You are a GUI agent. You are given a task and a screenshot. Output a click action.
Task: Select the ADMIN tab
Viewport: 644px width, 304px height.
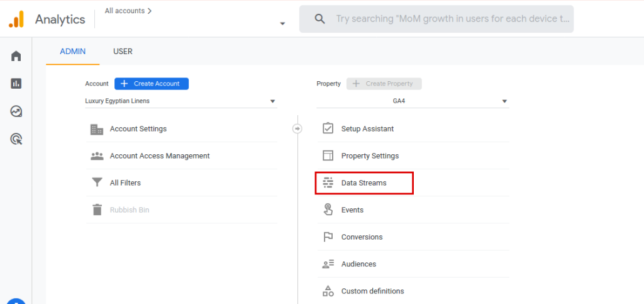tap(73, 52)
